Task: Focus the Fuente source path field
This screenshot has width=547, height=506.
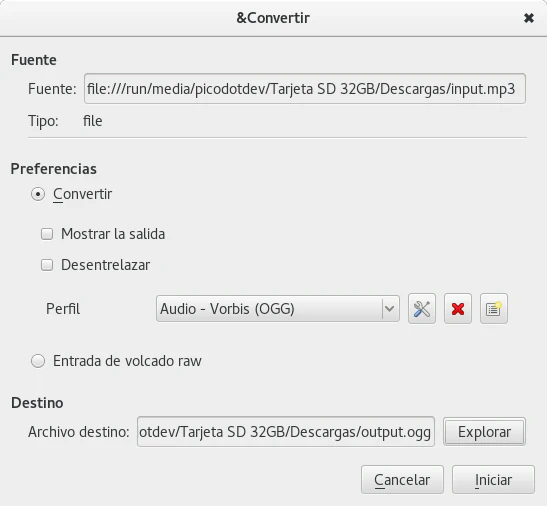Action: coord(305,89)
